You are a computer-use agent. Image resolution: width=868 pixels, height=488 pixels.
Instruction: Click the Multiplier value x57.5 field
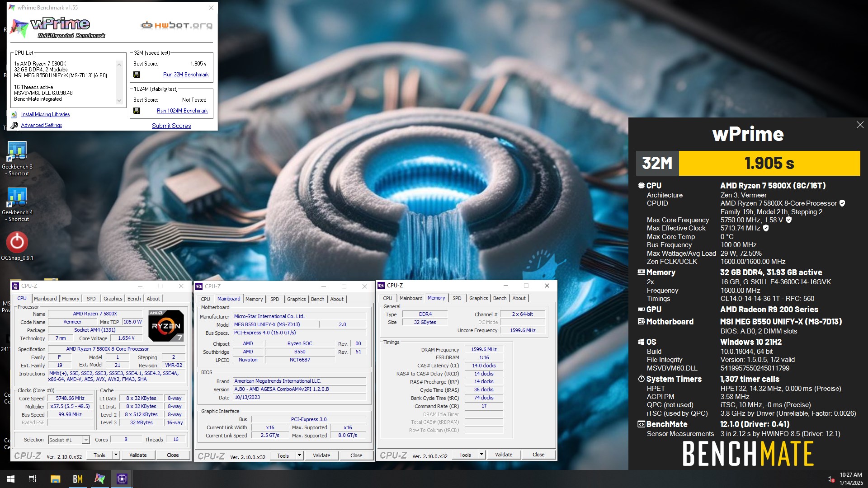click(x=70, y=407)
